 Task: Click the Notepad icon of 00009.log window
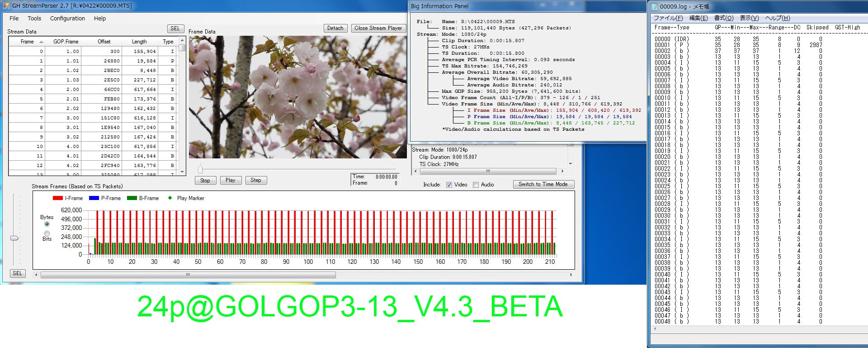[x=654, y=6]
